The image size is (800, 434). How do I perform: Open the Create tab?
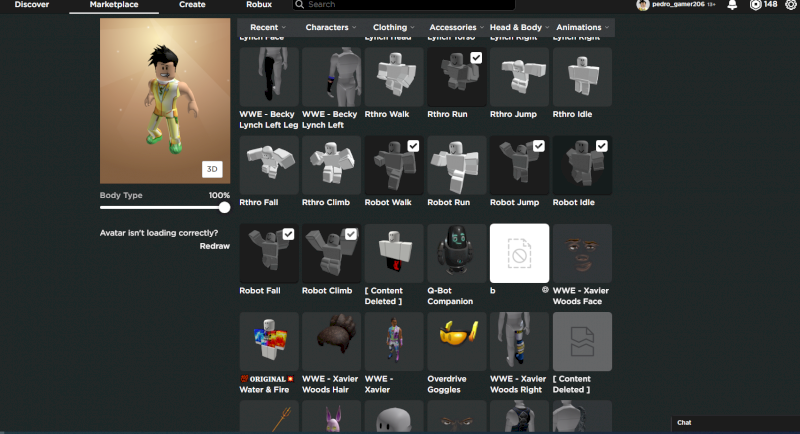(x=192, y=5)
